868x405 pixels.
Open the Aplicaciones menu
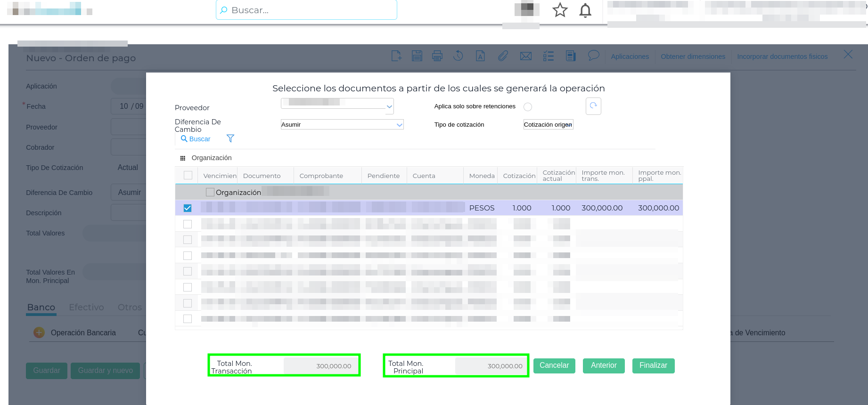coord(630,57)
